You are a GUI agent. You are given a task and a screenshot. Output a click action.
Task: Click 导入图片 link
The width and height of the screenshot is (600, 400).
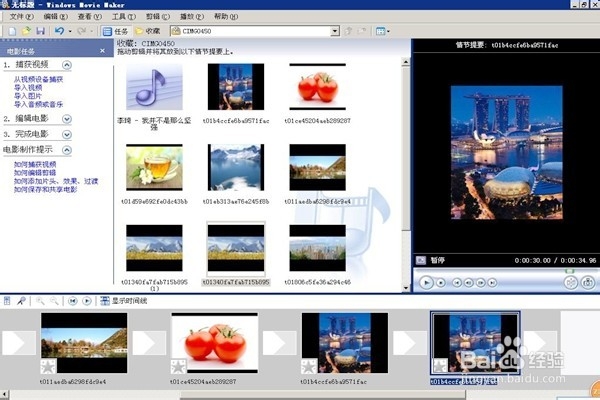tap(28, 96)
